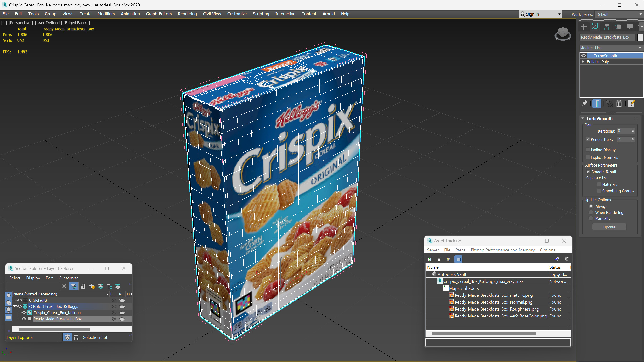This screenshot has height=362, width=644.
Task: Open the Modifiers menu
Action: [106, 14]
